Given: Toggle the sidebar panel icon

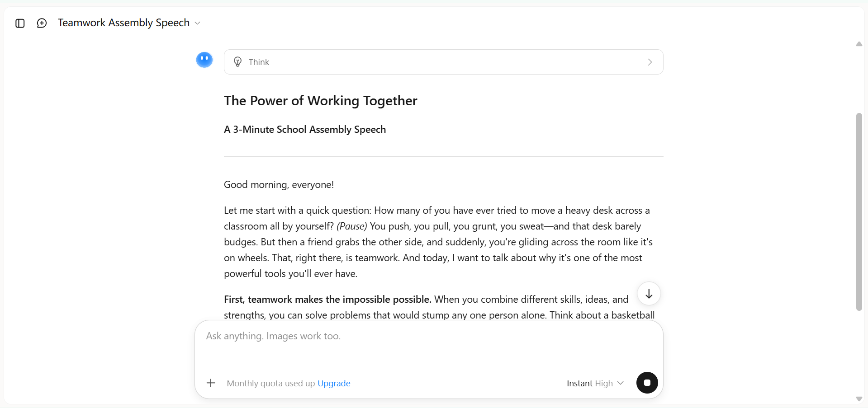Looking at the screenshot, I should pos(20,23).
